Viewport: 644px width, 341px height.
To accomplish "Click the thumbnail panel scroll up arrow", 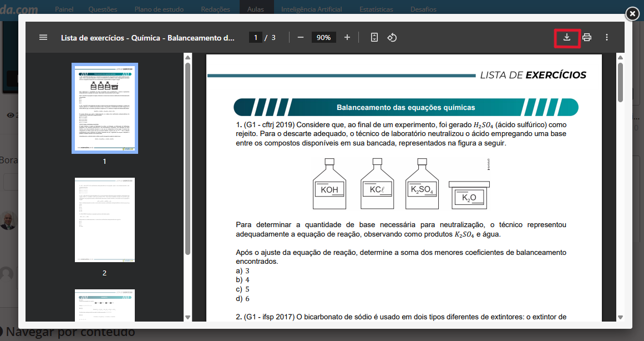I will pos(187,57).
